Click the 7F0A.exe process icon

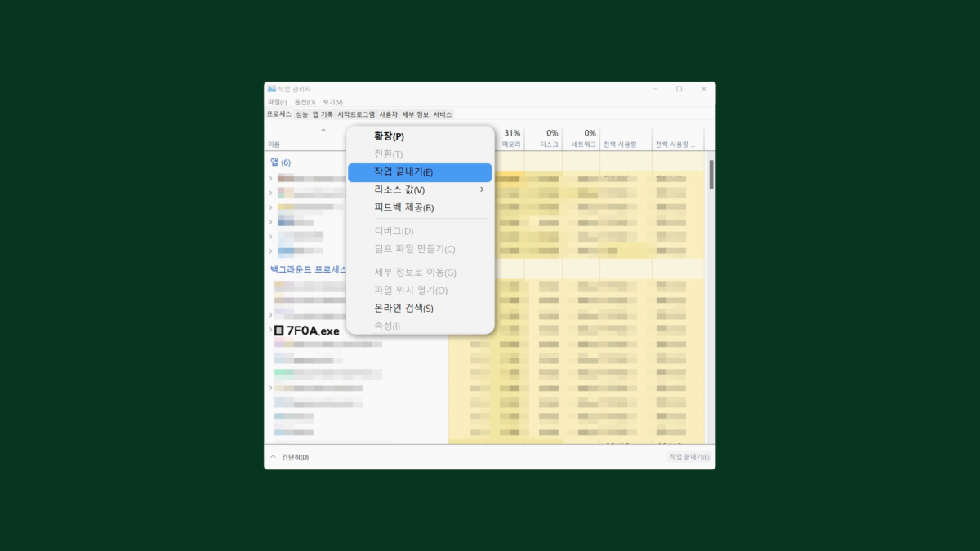[278, 331]
